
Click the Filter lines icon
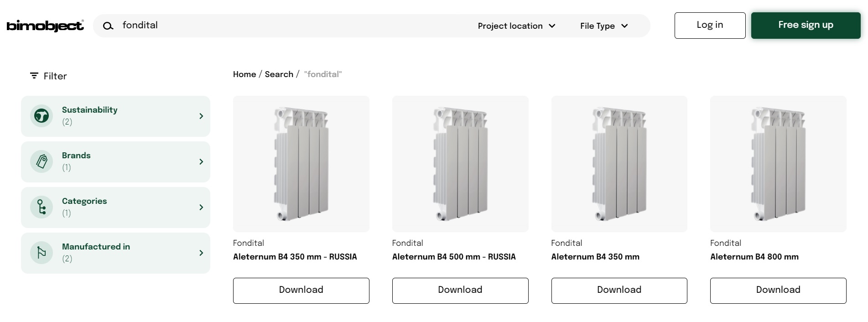[x=34, y=76]
